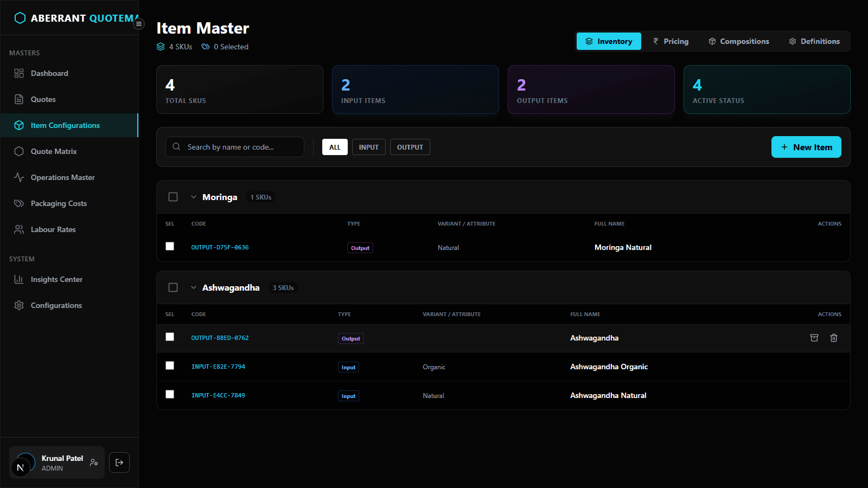Viewport: 868px width, 488px height.
Task: Open the OUTPUT-88ED-0762 code link
Action: (220, 338)
